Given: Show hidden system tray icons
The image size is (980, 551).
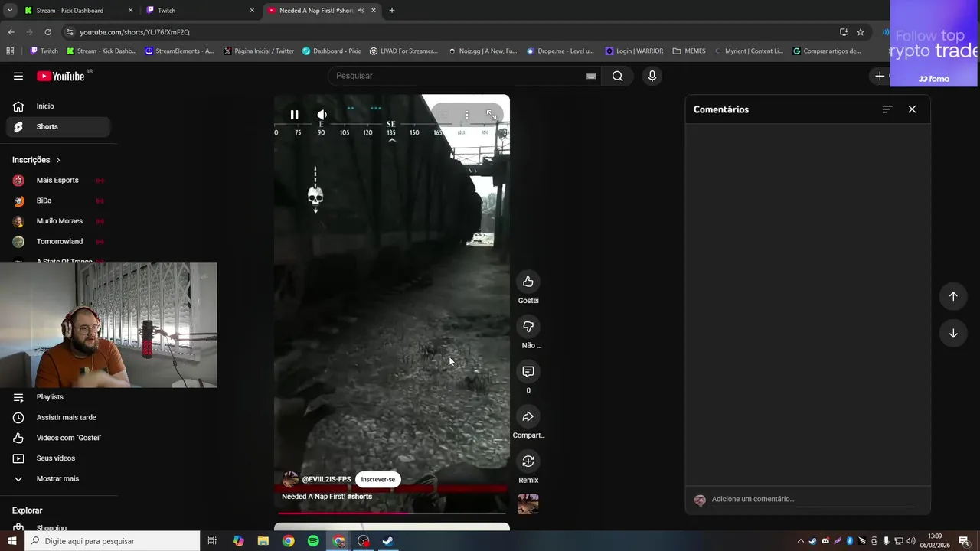Looking at the screenshot, I should [x=801, y=541].
